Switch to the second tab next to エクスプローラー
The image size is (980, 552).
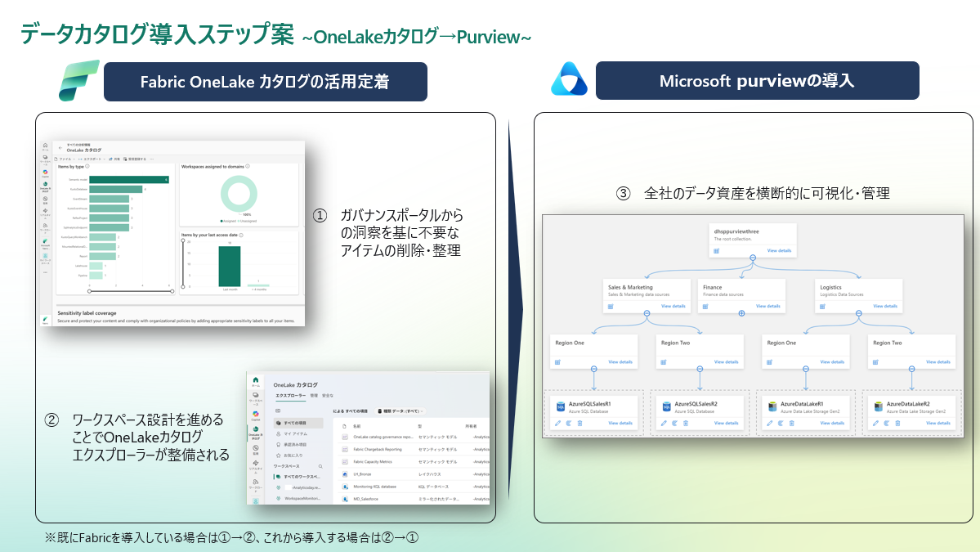(x=315, y=396)
